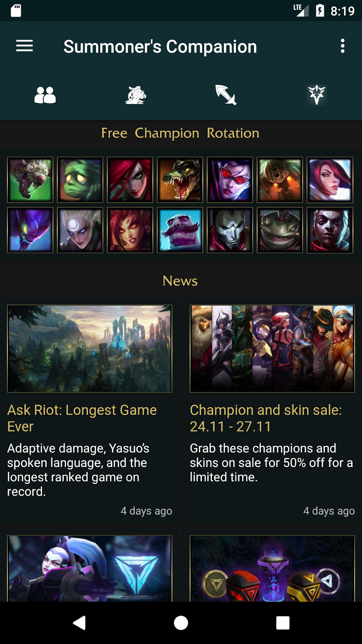Open the runes emblem icon tab
362x644 pixels.
pos(317,95)
